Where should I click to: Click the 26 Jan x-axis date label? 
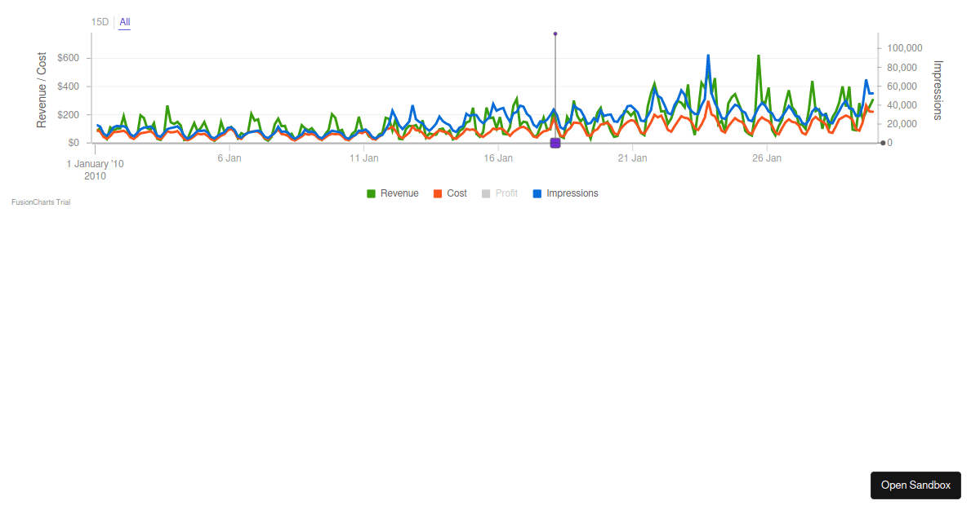click(x=768, y=158)
